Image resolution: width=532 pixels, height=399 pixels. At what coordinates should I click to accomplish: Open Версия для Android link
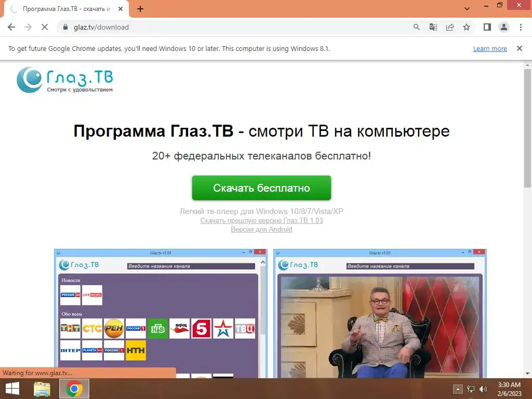pos(261,229)
